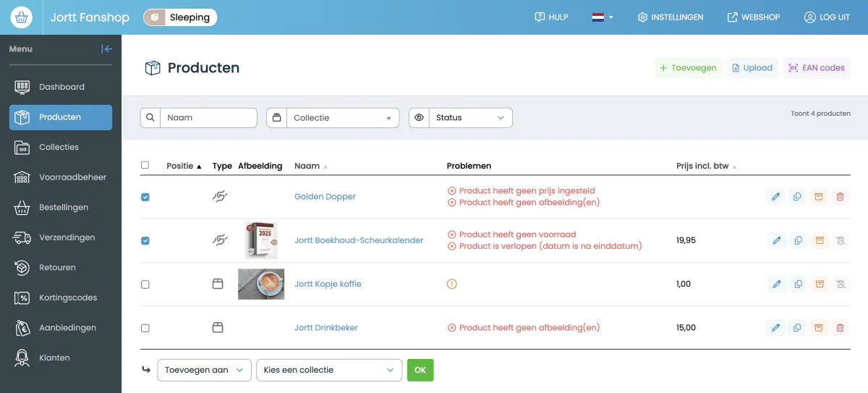
Task: Toggle the select-all products checkbox in header
Action: (x=145, y=165)
